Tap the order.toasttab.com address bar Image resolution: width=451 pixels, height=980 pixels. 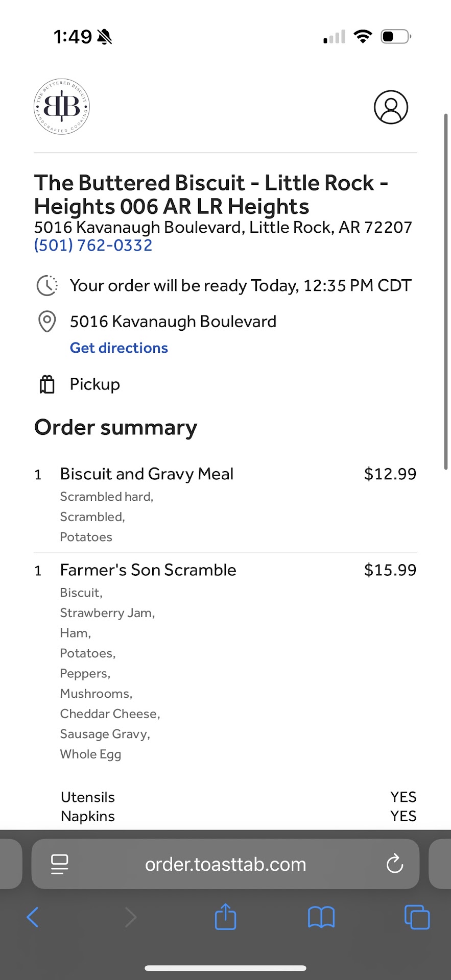pyautogui.click(x=225, y=865)
